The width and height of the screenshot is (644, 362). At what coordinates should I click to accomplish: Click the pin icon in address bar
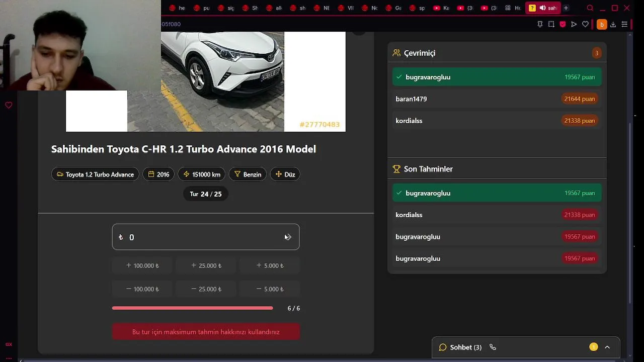click(x=540, y=24)
